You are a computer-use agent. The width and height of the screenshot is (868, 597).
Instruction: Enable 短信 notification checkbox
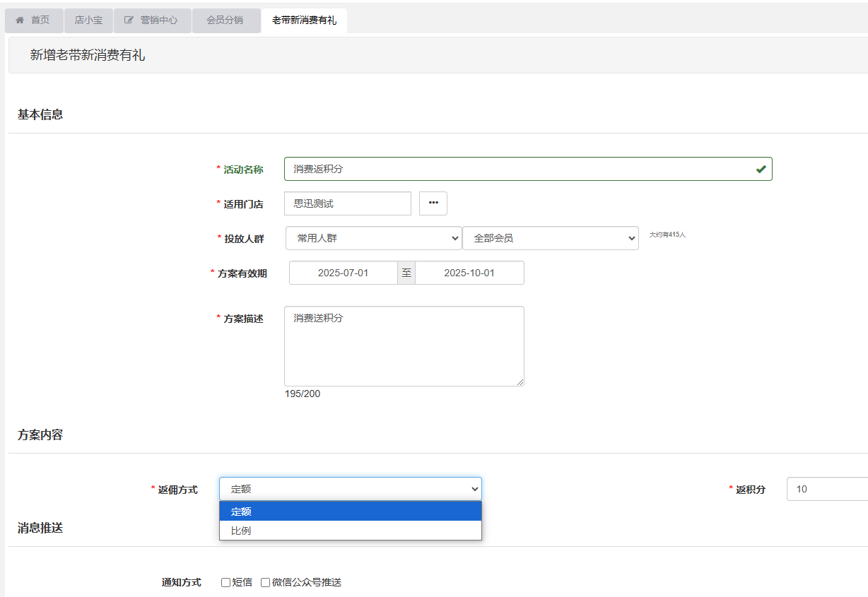click(226, 583)
